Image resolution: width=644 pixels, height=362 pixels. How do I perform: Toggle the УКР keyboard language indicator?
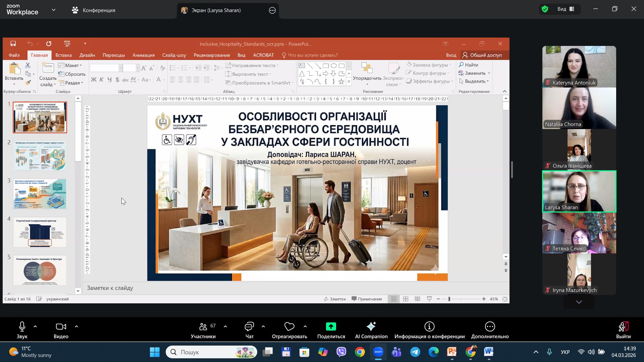pos(565,352)
